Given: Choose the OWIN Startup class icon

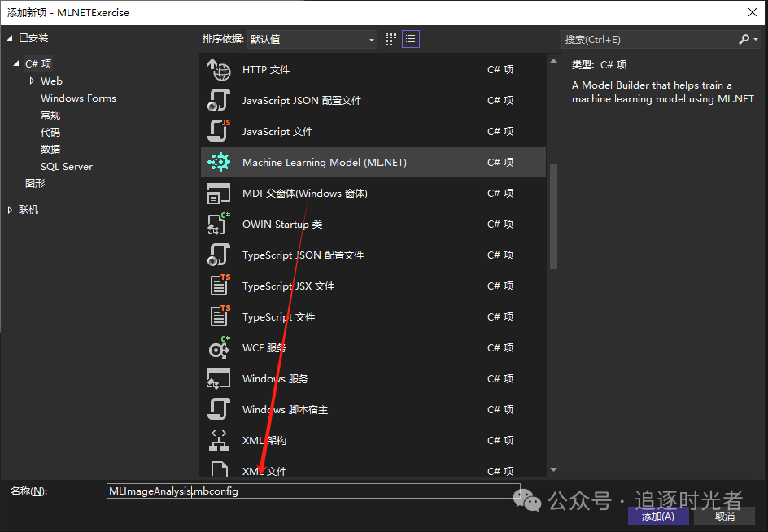Looking at the screenshot, I should tap(219, 225).
